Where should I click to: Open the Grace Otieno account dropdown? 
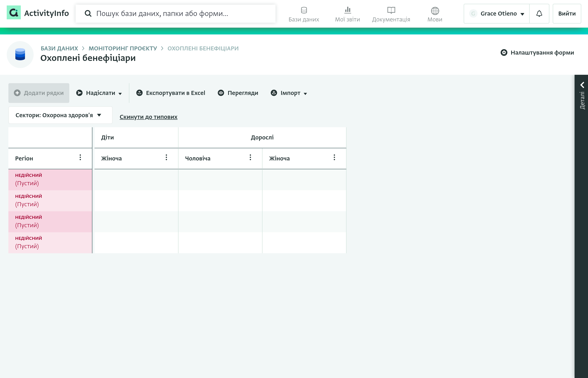click(x=496, y=13)
